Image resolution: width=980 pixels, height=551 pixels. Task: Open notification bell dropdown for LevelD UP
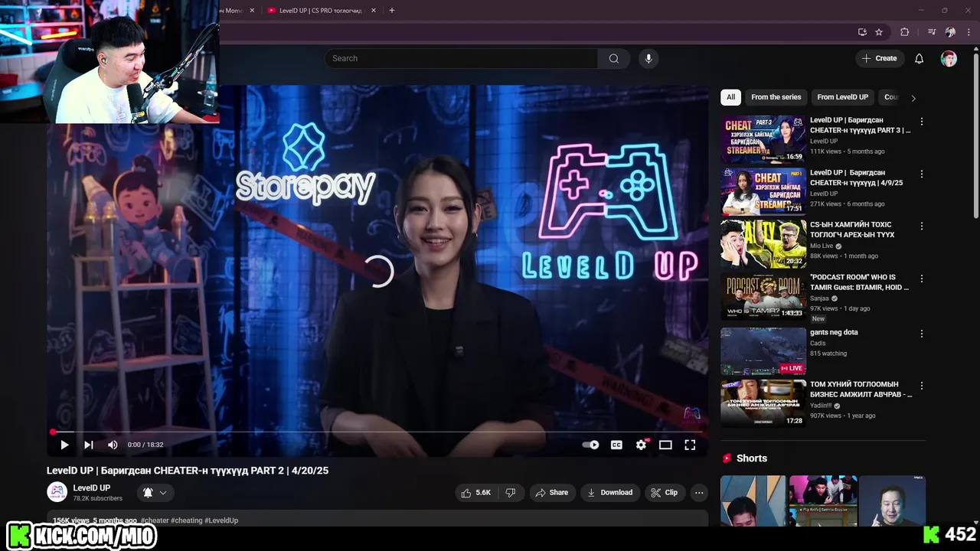click(155, 493)
